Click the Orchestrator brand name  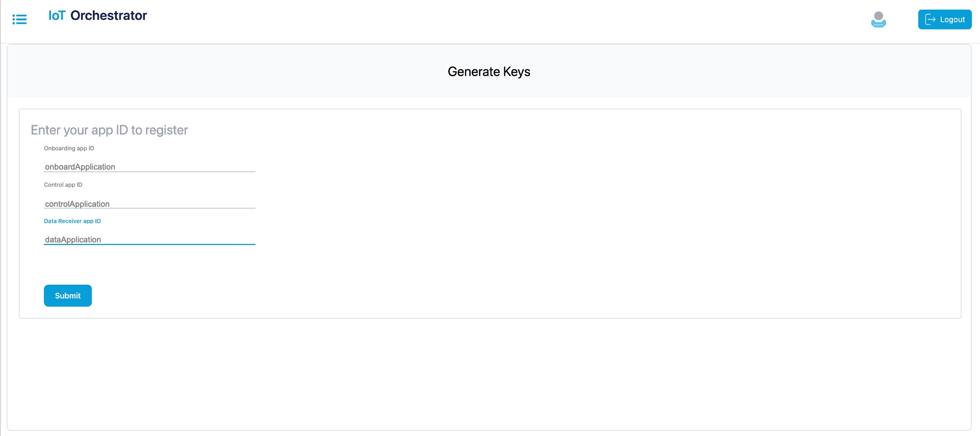(x=109, y=16)
